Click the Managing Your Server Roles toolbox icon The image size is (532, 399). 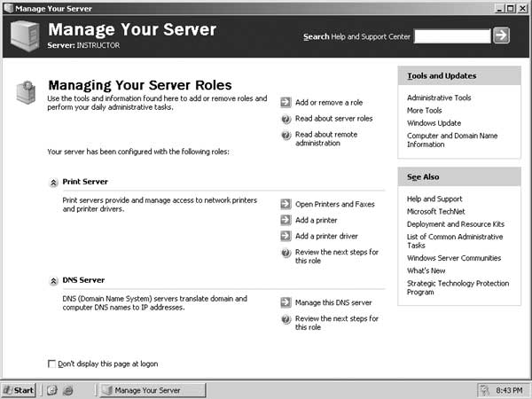(26, 92)
